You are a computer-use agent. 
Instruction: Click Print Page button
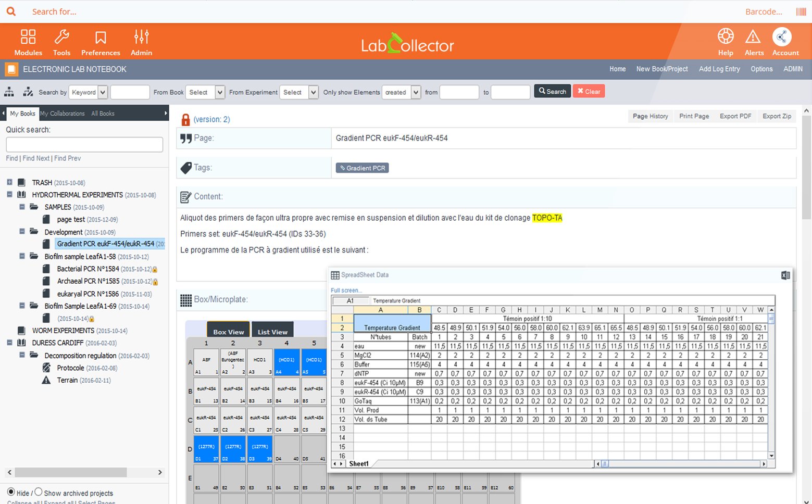point(694,116)
